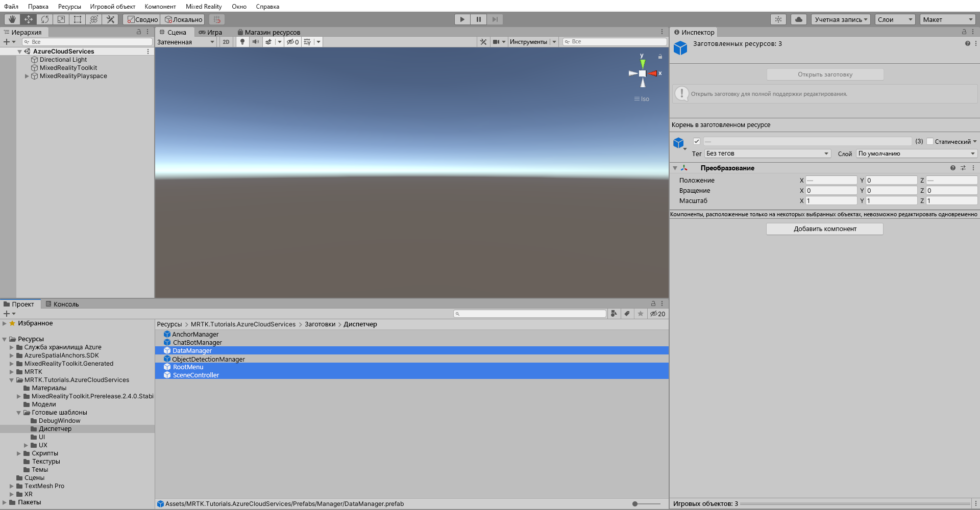
Task: Select the Hand tool
Action: 12,19
